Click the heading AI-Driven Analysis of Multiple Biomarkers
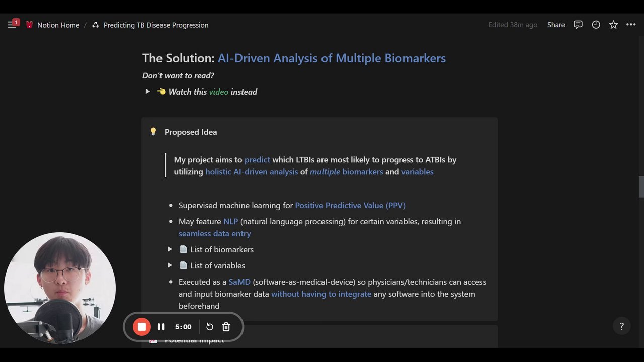 [332, 58]
